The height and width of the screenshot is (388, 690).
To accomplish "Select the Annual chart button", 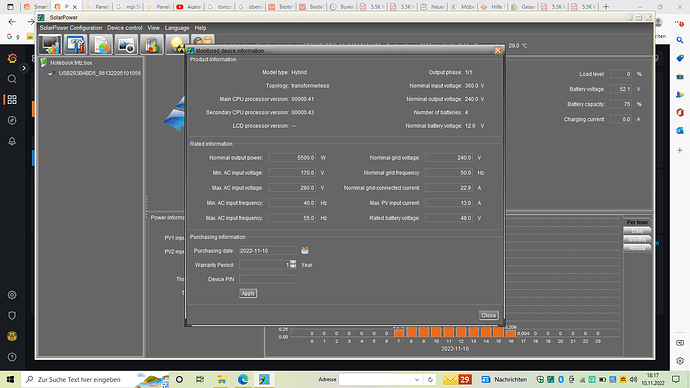I will click(x=637, y=248).
